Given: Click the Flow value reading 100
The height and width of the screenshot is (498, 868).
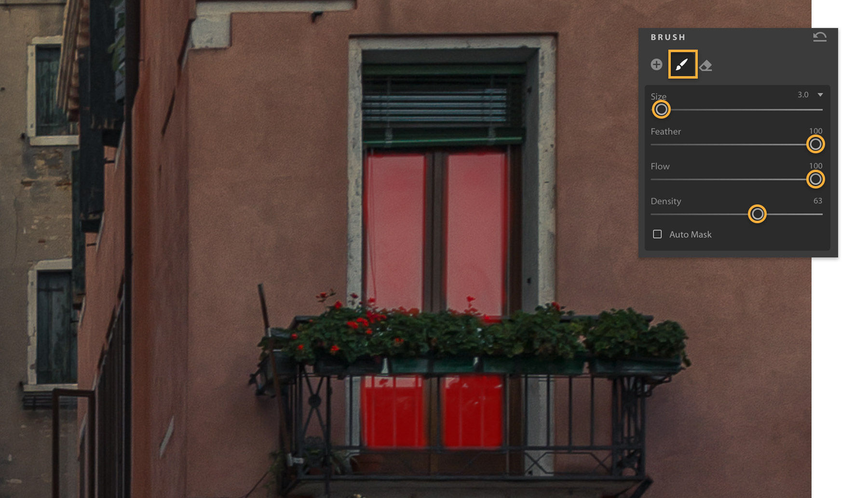Looking at the screenshot, I should (x=815, y=166).
